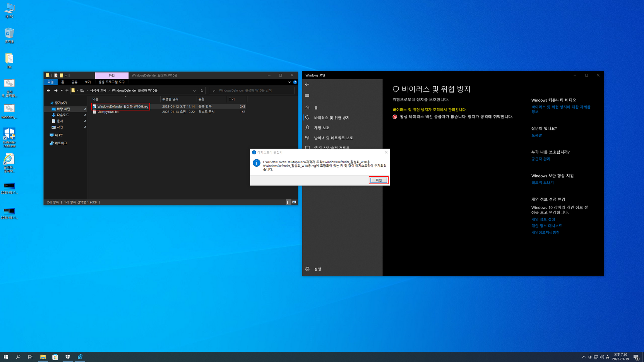Switch Explorer to large icons view

[294, 202]
